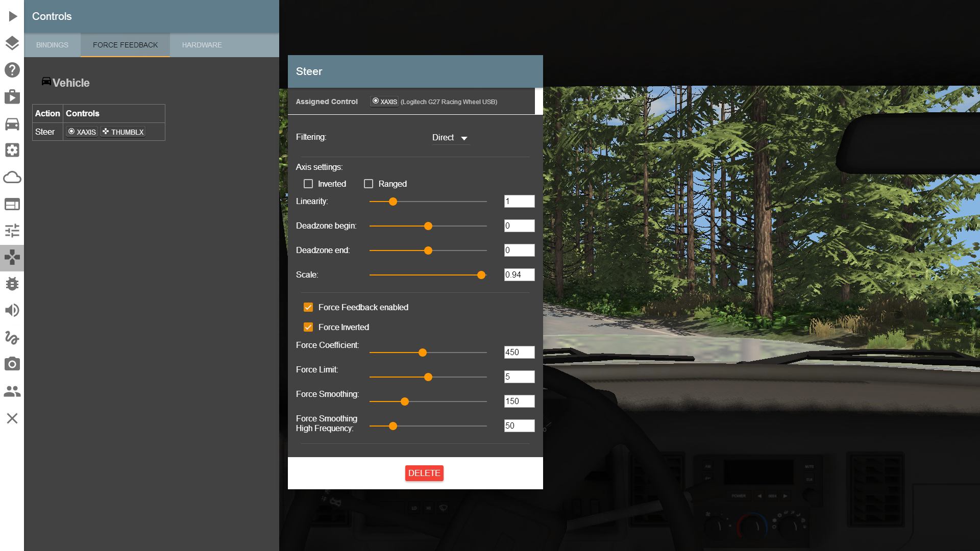Screen dimensions: 980x551
Task: Open the vehicle config gear-box icon
Action: pyautogui.click(x=12, y=150)
